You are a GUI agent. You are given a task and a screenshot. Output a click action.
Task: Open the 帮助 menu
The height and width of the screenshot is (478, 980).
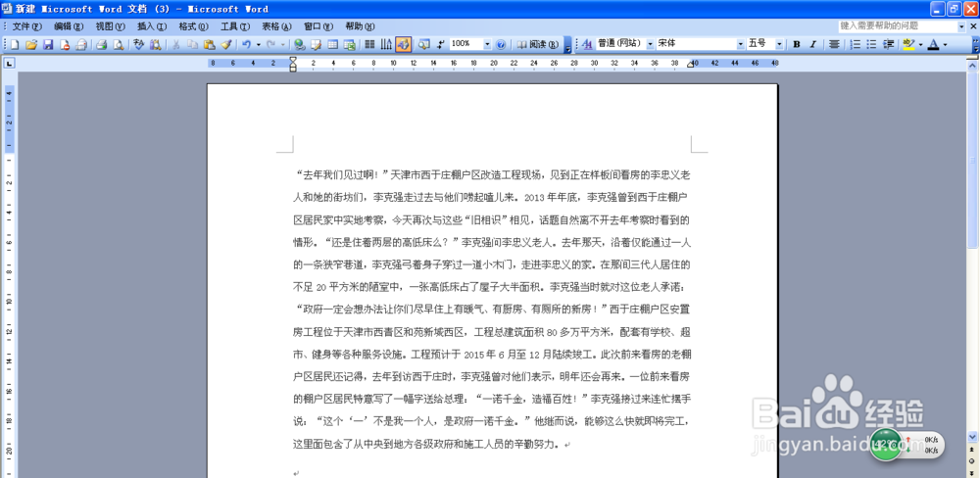[x=360, y=26]
